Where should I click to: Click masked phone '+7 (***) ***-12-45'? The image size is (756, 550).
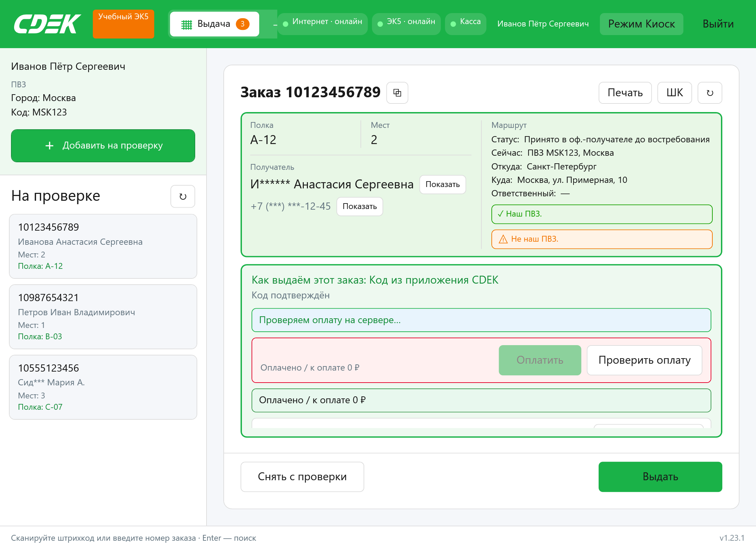coord(290,206)
